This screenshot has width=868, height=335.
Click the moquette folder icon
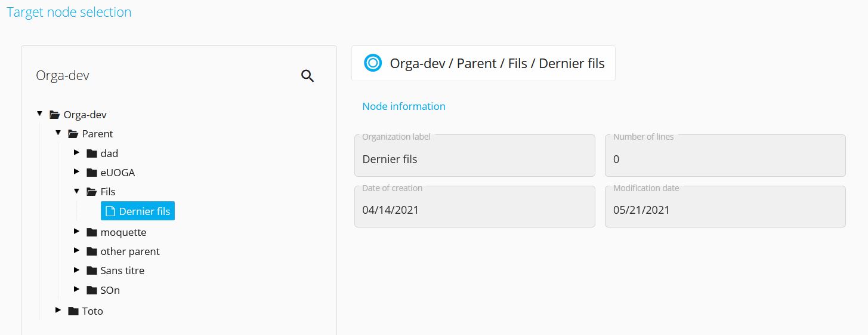click(91, 232)
